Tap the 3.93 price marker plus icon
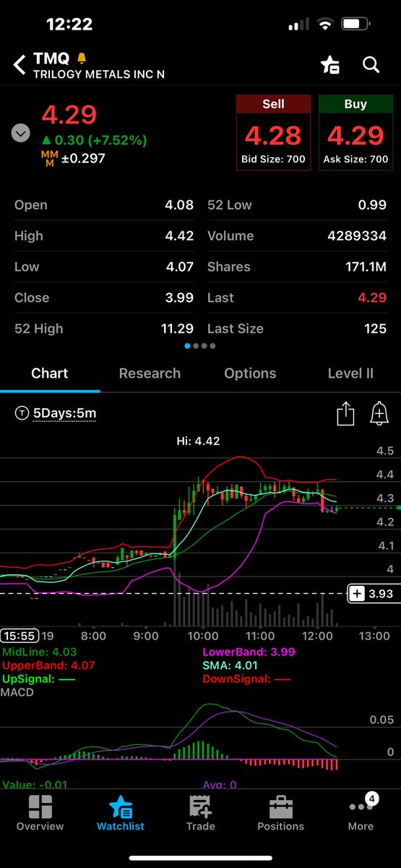Screen dimensions: 401x868 point(357,594)
